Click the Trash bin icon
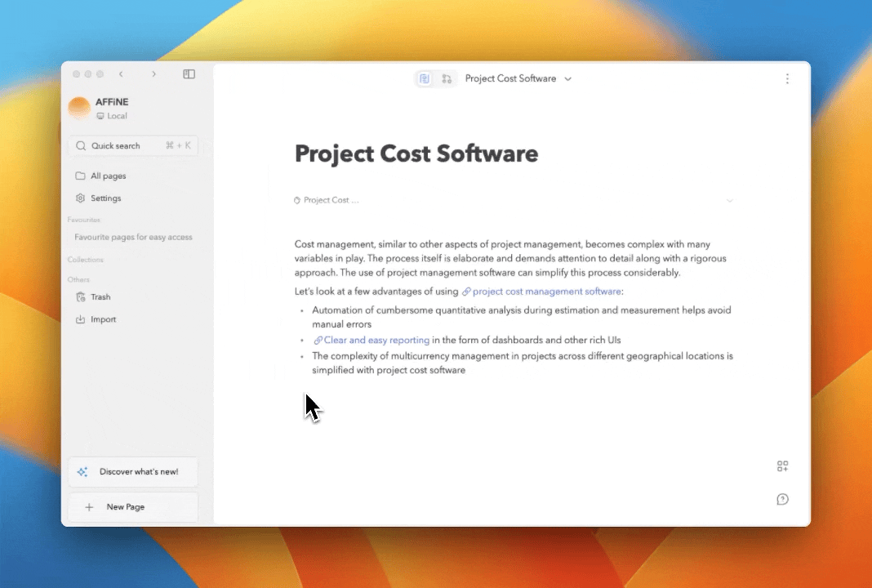Screen dimensions: 872x588 tap(80, 297)
